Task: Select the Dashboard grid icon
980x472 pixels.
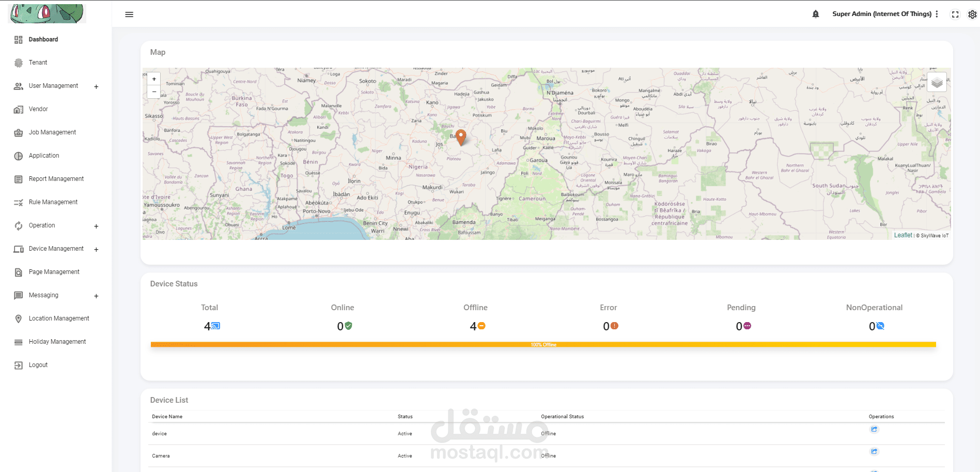Action: point(19,40)
